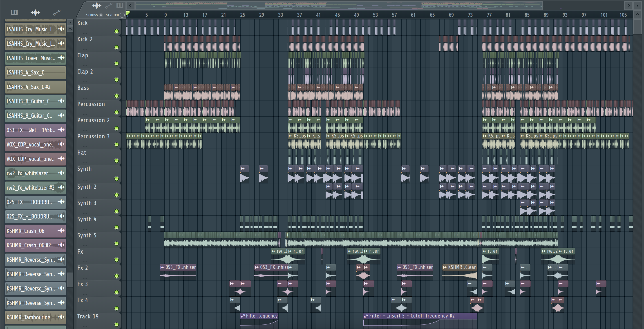Click the playlist vertical scroll-up arrow
The width and height of the screenshot is (644, 329).
click(637, 14)
